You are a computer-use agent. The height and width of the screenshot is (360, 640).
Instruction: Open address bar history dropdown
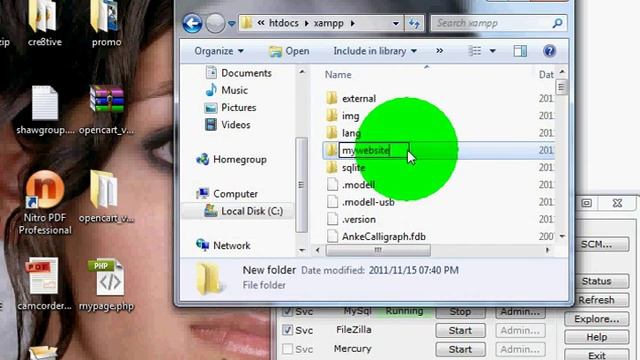click(396, 23)
